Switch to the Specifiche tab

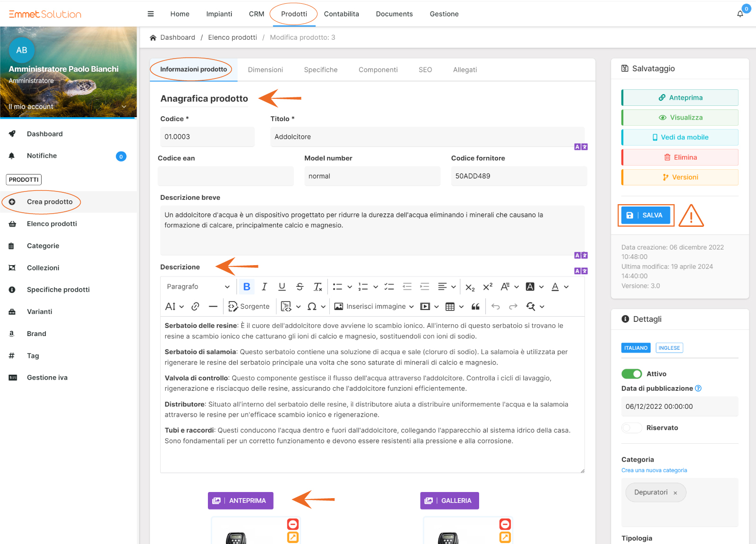pos(320,70)
